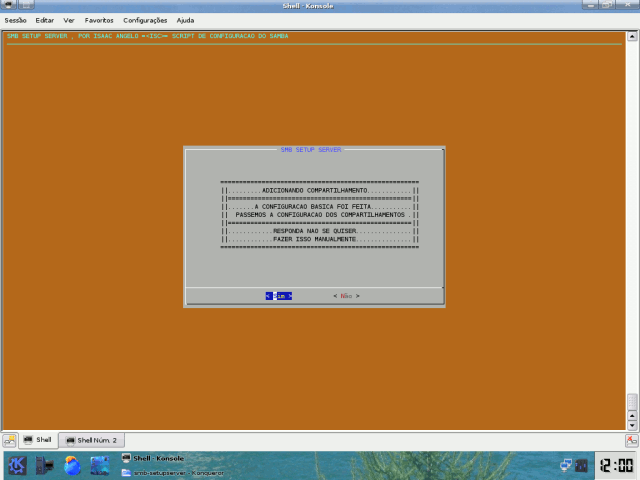
Task: Open the Sessão menu
Action: click(16, 20)
